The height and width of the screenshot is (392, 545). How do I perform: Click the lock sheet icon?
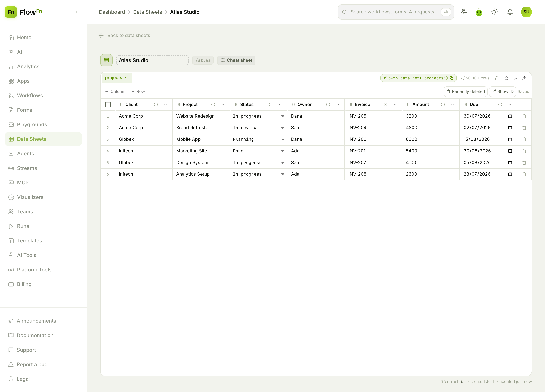click(x=497, y=78)
